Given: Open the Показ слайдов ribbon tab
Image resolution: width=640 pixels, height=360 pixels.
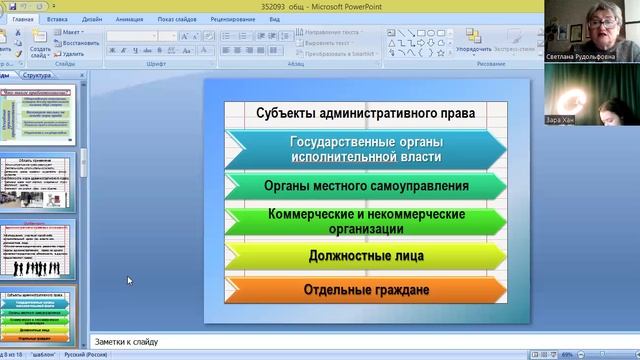Looking at the screenshot, I should tap(177, 19).
